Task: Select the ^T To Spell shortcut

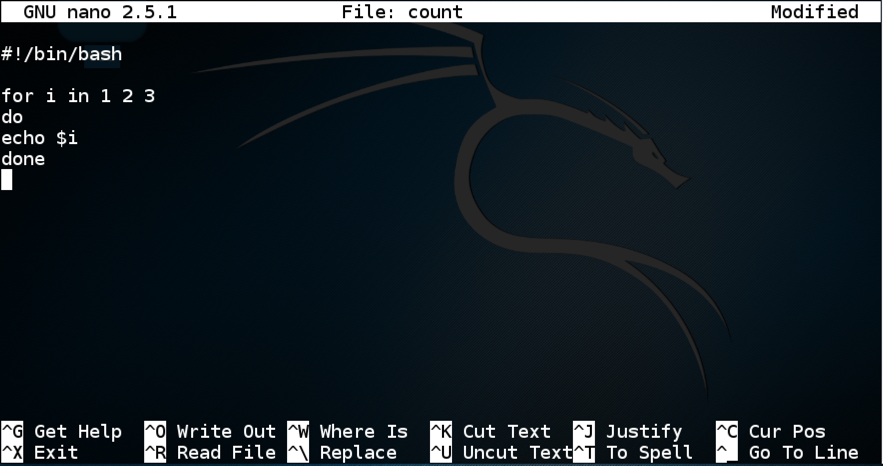Action: pyautogui.click(x=634, y=452)
